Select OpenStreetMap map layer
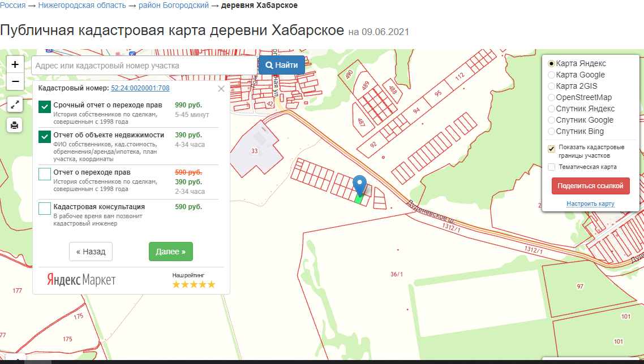Viewport: 644px width, 364px height. [x=552, y=97]
